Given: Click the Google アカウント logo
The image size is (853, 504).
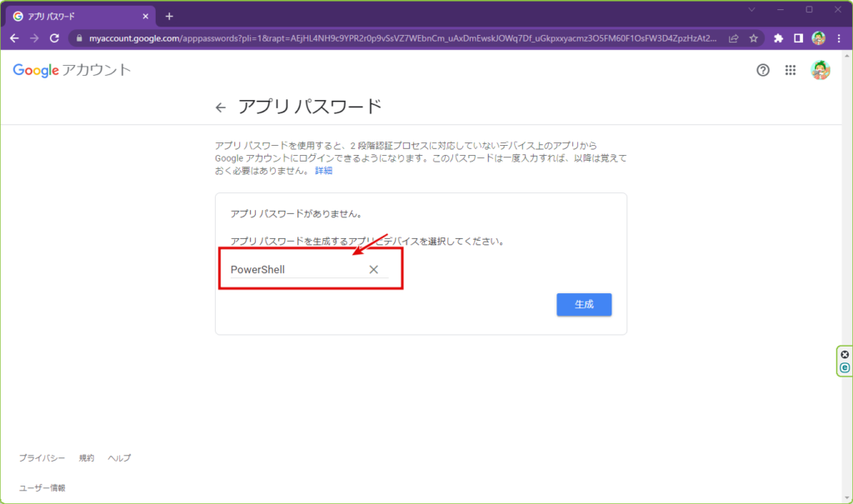Looking at the screenshot, I should coord(72,70).
